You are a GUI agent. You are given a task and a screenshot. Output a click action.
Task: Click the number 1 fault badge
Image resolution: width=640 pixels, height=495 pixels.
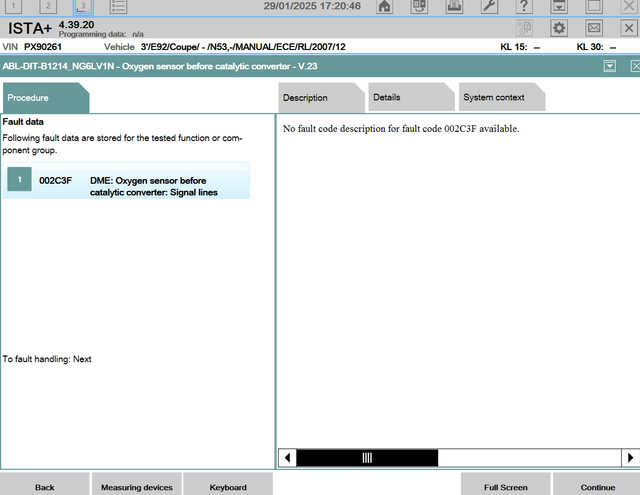click(x=19, y=179)
